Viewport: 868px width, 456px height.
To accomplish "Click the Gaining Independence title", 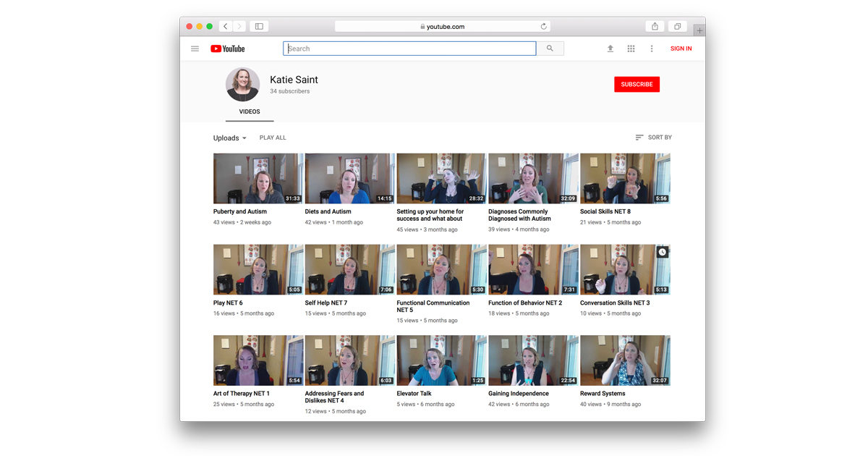I will coord(519,394).
